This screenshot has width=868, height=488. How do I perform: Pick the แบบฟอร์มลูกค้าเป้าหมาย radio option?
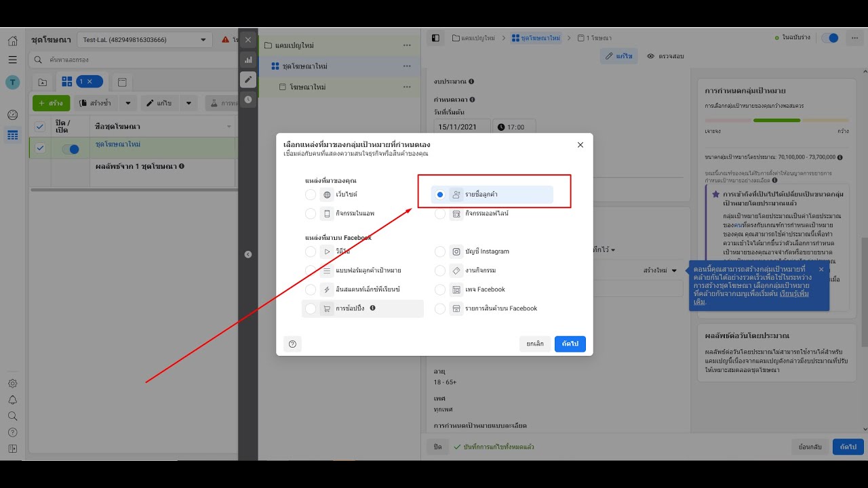tap(311, 270)
